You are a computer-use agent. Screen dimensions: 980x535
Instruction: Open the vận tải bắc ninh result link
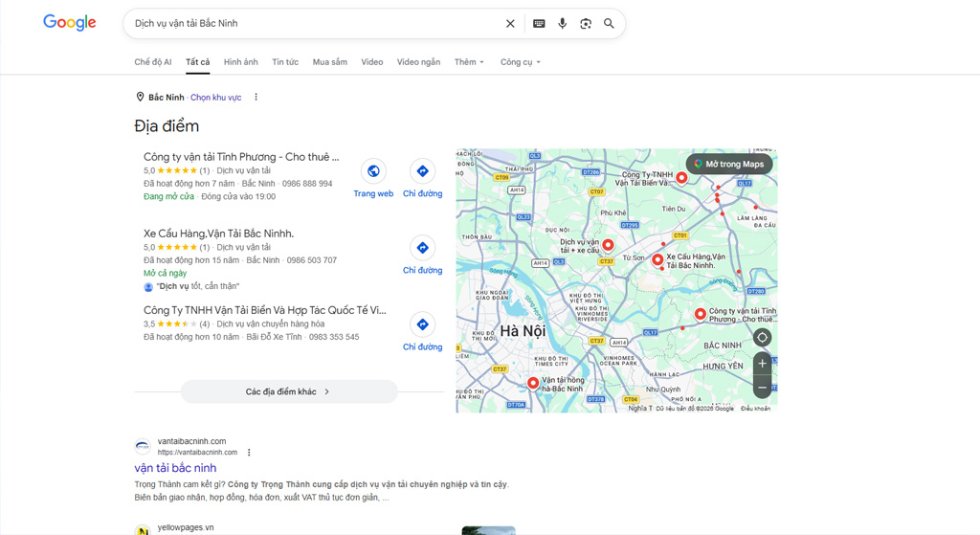[x=175, y=467]
